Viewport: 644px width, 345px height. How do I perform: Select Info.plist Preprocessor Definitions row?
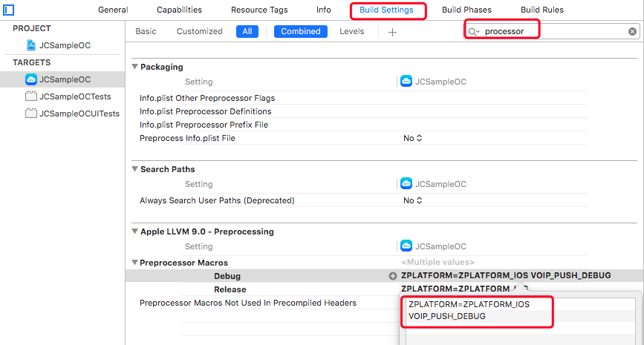click(205, 111)
